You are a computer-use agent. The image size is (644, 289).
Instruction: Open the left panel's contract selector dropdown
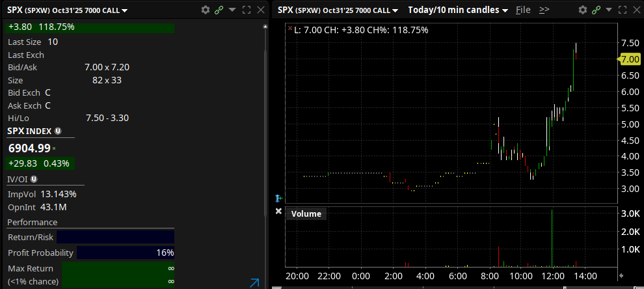pos(125,10)
